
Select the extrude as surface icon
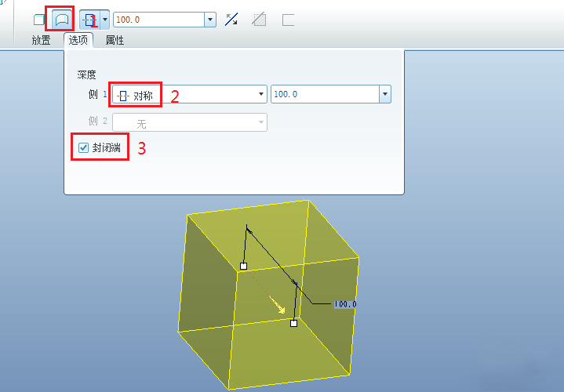pos(62,20)
